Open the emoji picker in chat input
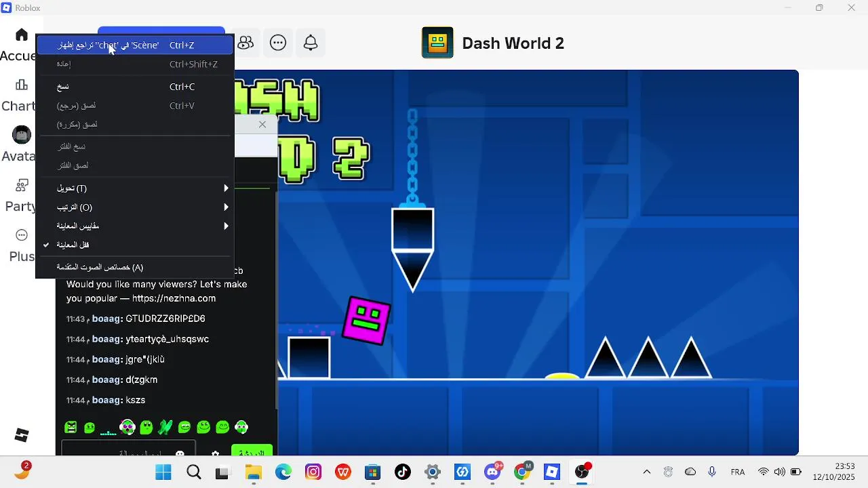Screen dimensions: 868x488 180,453
